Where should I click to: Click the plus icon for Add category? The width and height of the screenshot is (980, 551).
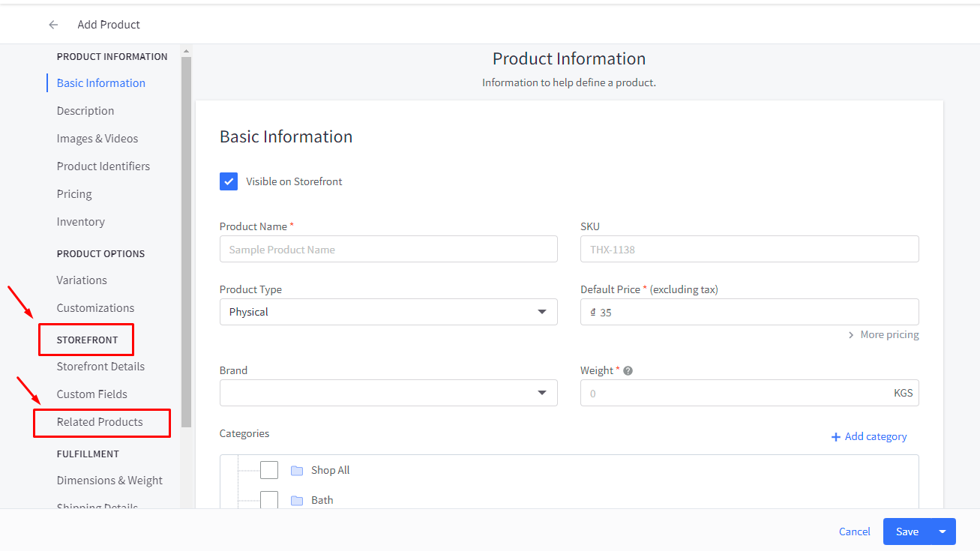pyautogui.click(x=835, y=437)
